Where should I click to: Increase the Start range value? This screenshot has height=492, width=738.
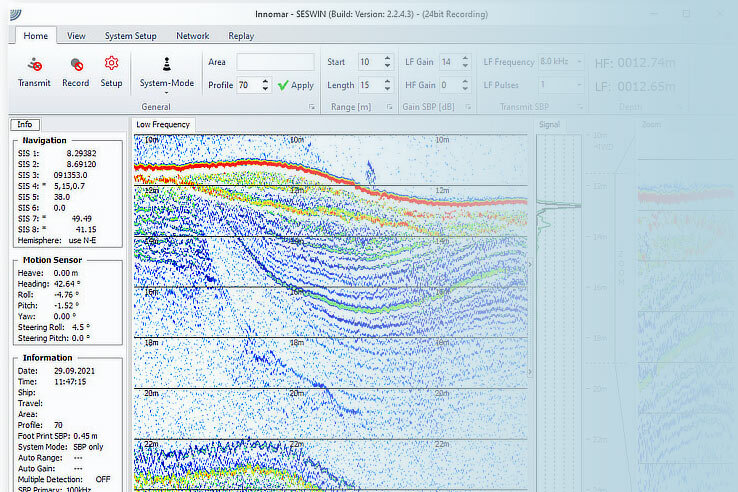pyautogui.click(x=387, y=58)
